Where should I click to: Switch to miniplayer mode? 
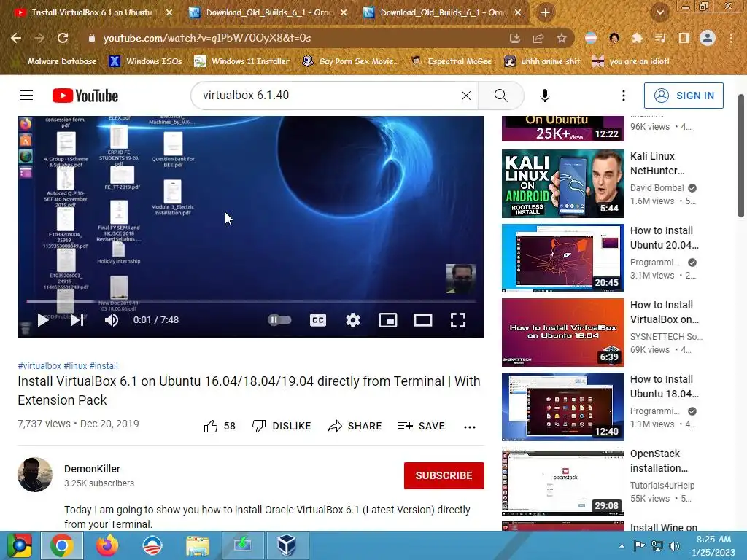388,320
